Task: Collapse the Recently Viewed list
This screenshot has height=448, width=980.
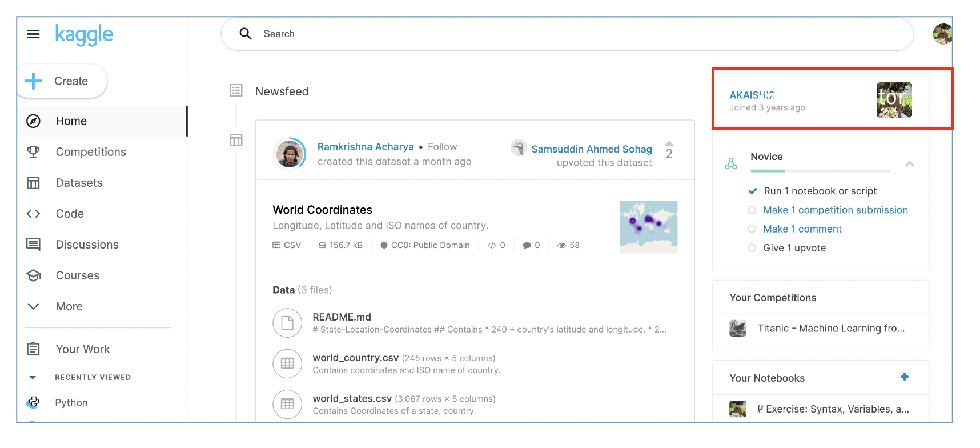Action: (x=33, y=378)
